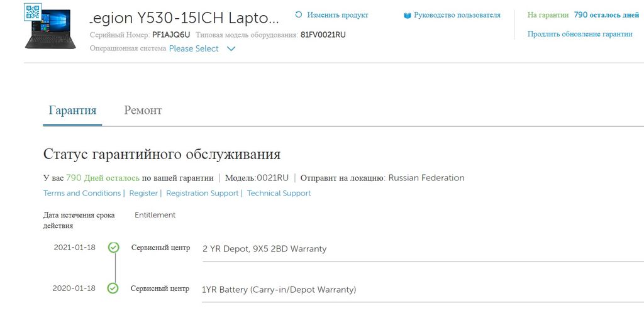This screenshot has height=313, width=644.
Task: Open Продлить обновление гарантии link
Action: (x=580, y=35)
